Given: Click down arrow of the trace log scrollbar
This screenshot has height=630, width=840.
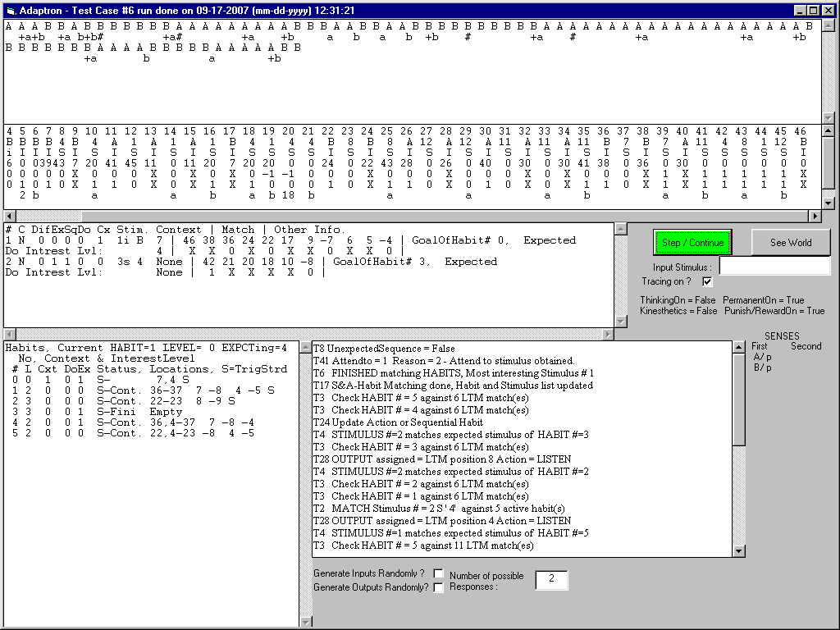Looking at the screenshot, I should point(739,550).
